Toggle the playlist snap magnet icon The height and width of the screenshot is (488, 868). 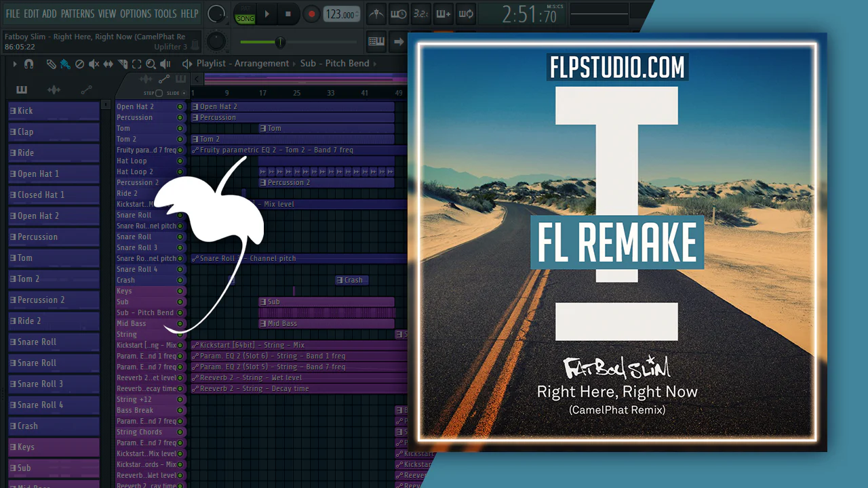coord(28,64)
